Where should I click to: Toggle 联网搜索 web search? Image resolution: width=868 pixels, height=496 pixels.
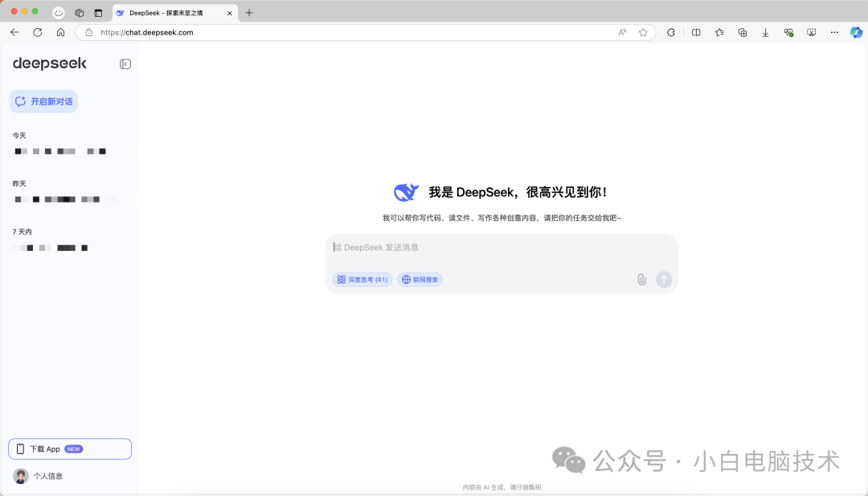pyautogui.click(x=420, y=280)
